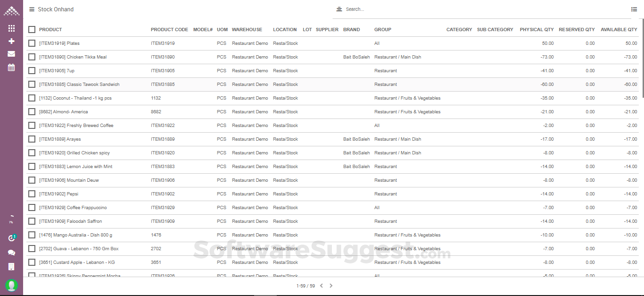
Task: Click product code ITEM31890
Action: point(163,57)
